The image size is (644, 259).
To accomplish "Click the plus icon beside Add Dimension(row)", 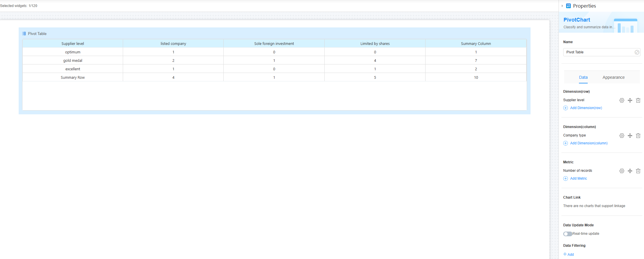I will tap(566, 108).
